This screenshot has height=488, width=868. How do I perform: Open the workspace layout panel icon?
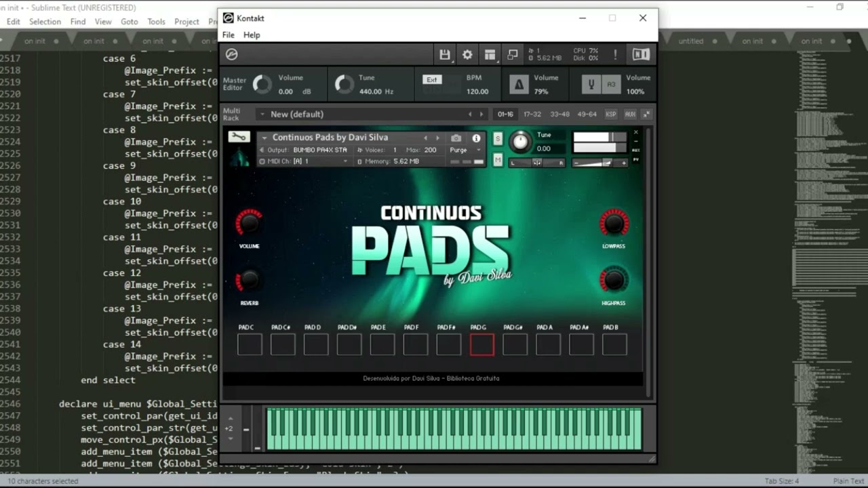tap(490, 55)
